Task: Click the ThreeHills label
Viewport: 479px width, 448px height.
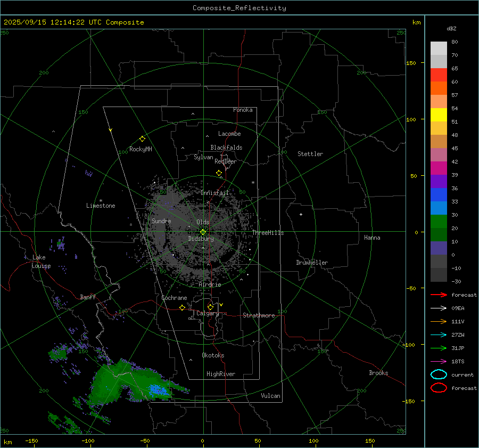Action: 268,233
